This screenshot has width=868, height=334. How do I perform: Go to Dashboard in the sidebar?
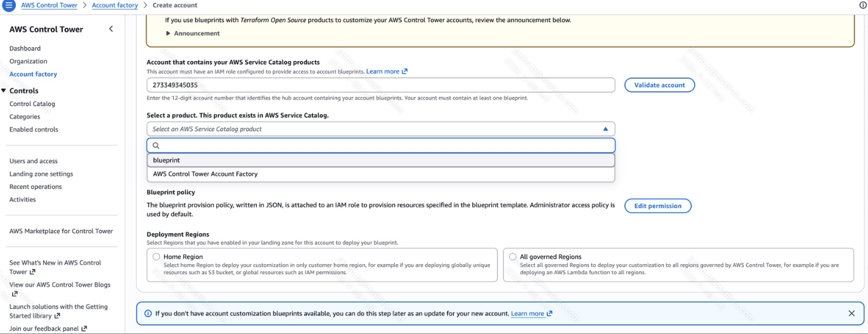(x=25, y=49)
